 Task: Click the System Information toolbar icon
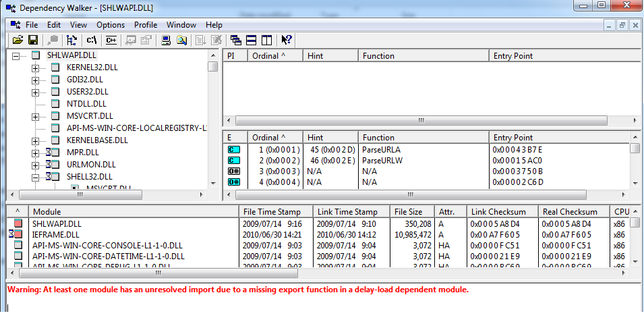pos(166,40)
